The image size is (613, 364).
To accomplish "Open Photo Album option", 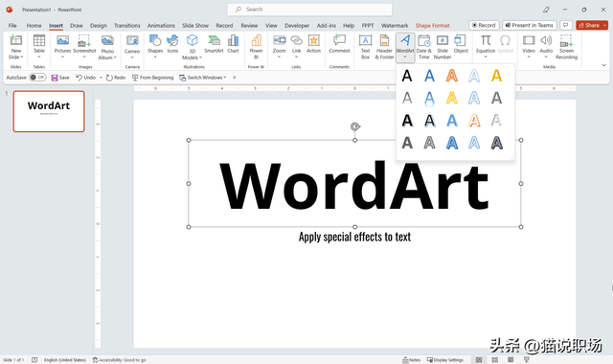I will click(x=107, y=47).
